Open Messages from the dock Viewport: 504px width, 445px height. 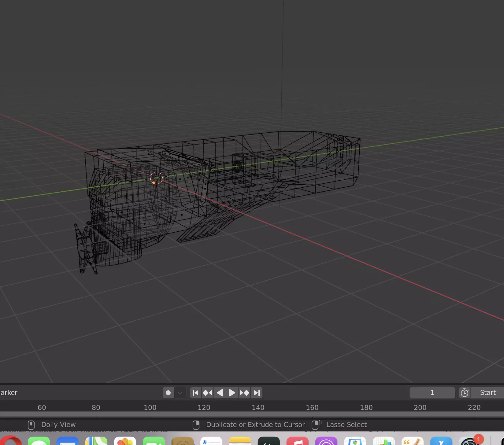(x=39, y=441)
